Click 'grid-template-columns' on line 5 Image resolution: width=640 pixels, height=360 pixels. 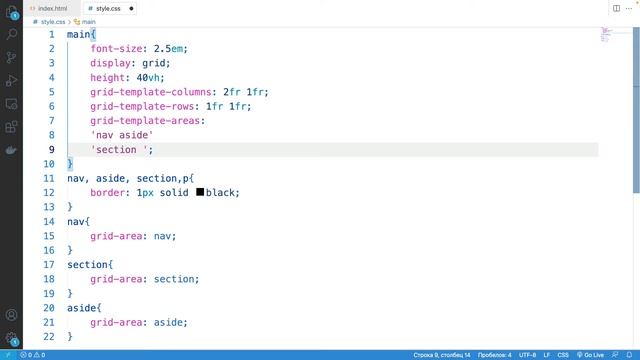coord(151,92)
